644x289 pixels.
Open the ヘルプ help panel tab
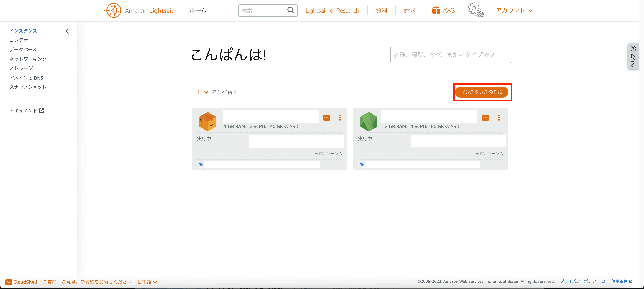coord(633,57)
